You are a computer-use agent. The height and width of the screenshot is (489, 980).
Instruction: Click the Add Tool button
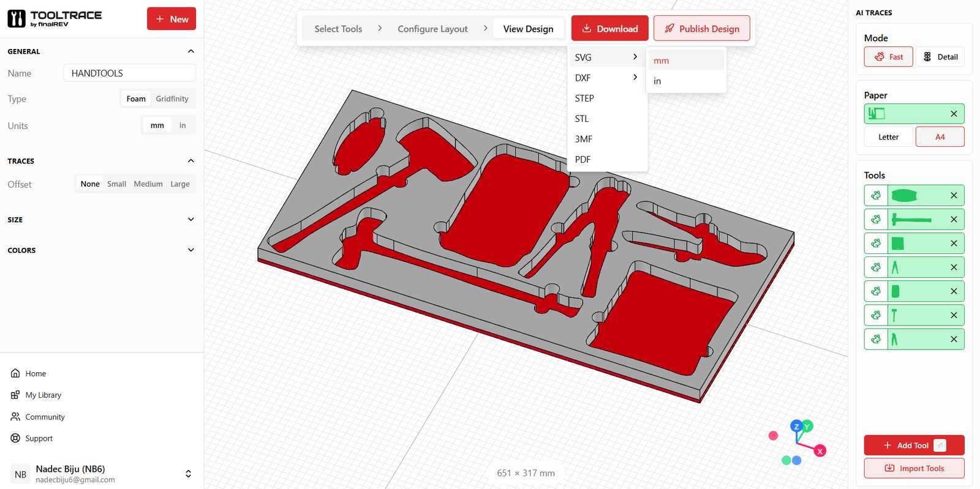point(914,445)
